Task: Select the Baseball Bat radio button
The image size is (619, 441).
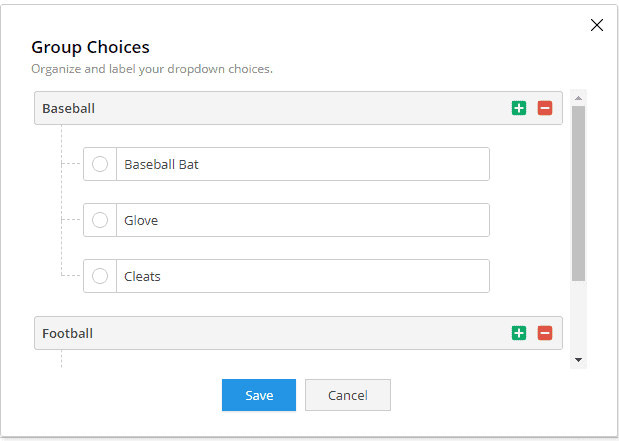Action: [100, 164]
